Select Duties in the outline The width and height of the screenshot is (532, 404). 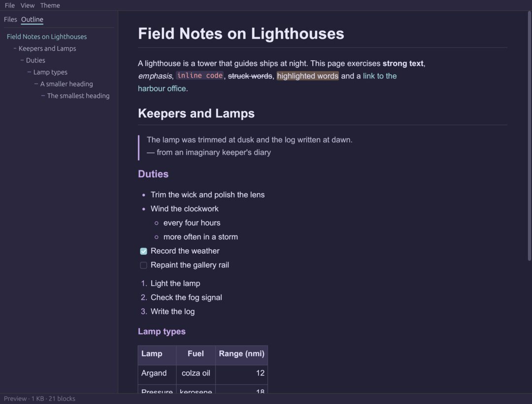[35, 61]
